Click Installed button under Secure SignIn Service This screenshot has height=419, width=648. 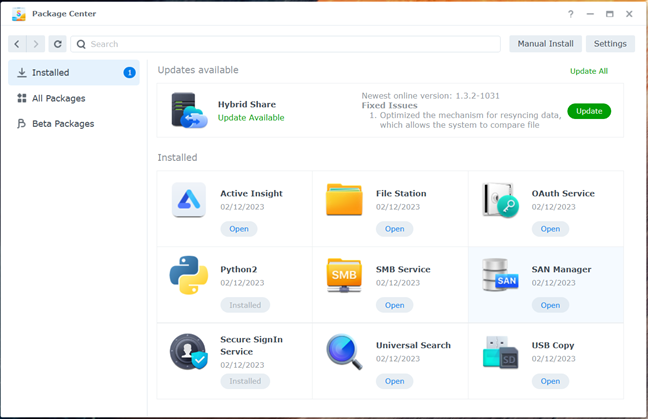245,381
